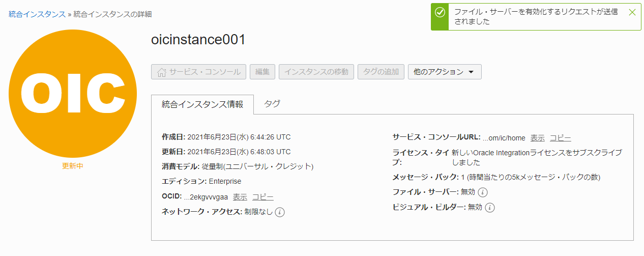
Task: Click the info icon next to ネットワーク・アクセス
Action: pyautogui.click(x=280, y=212)
